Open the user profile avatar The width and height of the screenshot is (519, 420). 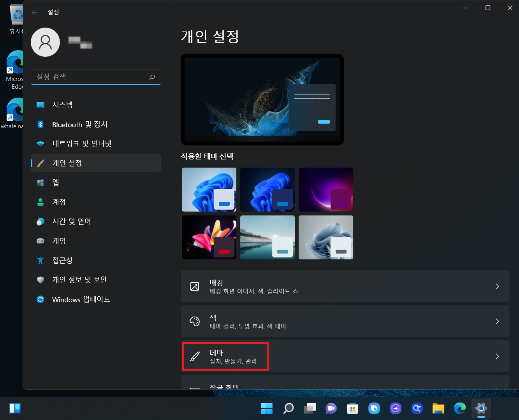[45, 42]
